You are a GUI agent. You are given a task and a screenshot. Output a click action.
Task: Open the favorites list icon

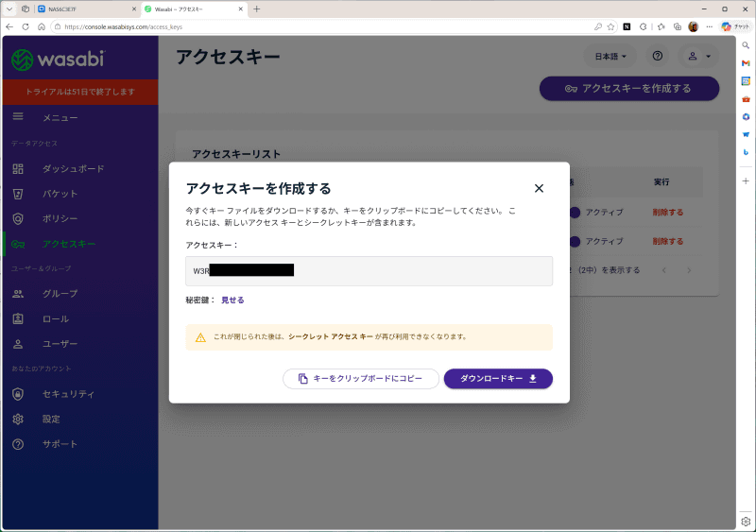point(661,27)
